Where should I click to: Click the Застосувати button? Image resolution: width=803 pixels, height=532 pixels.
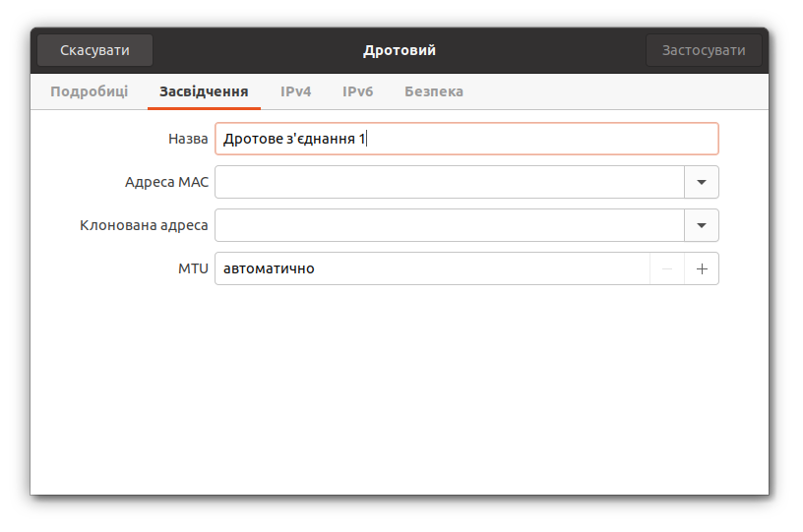[x=704, y=50]
